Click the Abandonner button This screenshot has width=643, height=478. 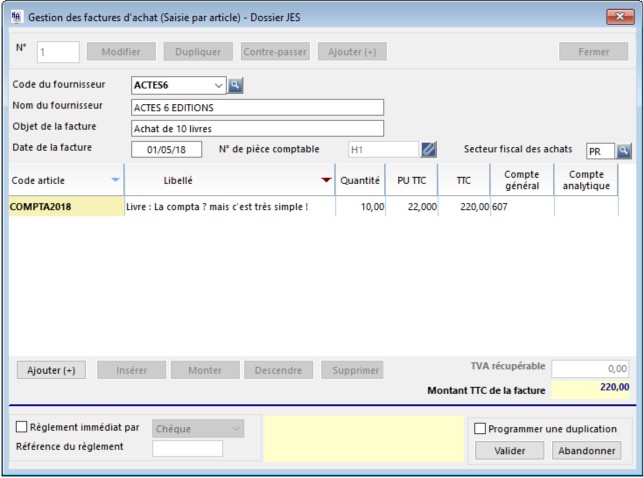[x=586, y=451]
